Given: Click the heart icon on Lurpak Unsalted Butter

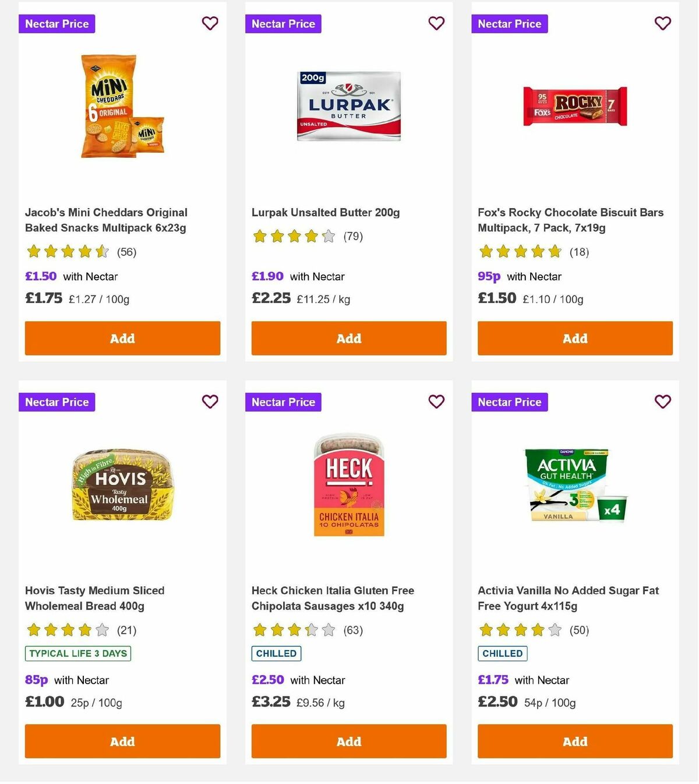Looking at the screenshot, I should 436,23.
